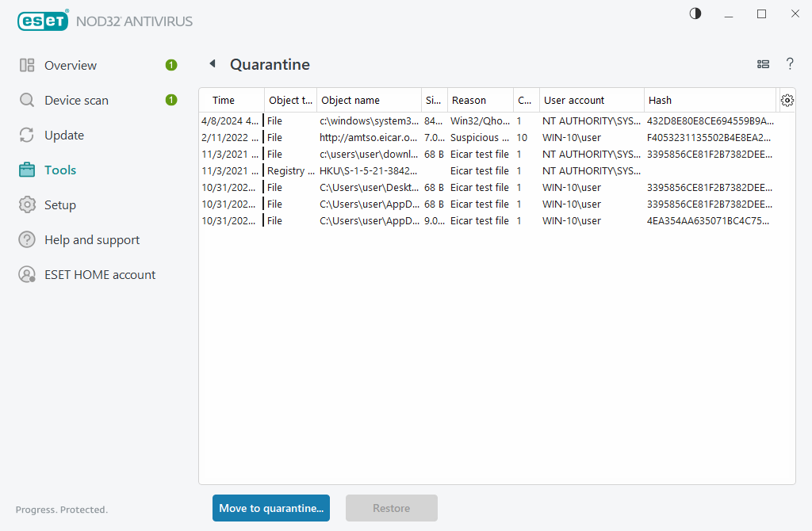Toggle the contrast theme icon in title bar
The height and width of the screenshot is (531, 812).
[x=695, y=14]
